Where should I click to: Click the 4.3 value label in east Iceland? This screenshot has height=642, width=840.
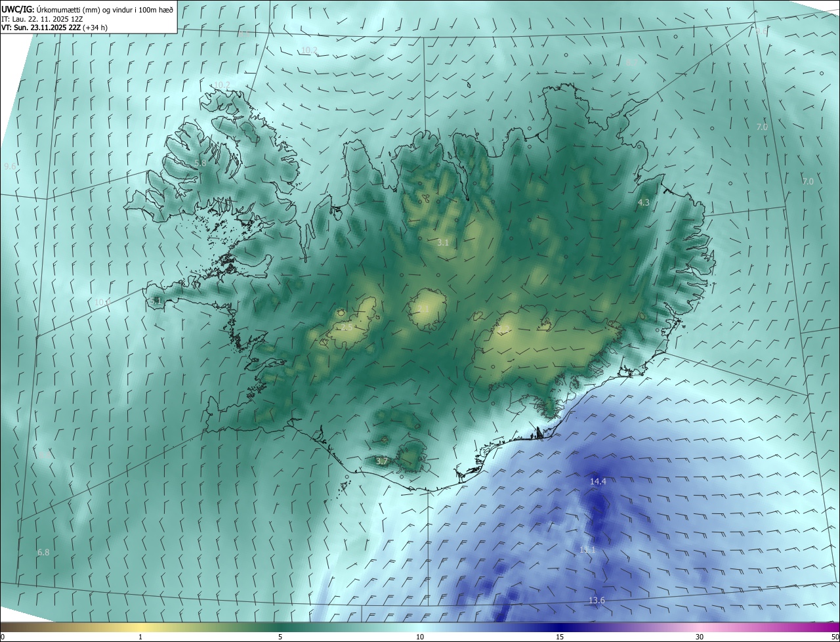(644, 203)
